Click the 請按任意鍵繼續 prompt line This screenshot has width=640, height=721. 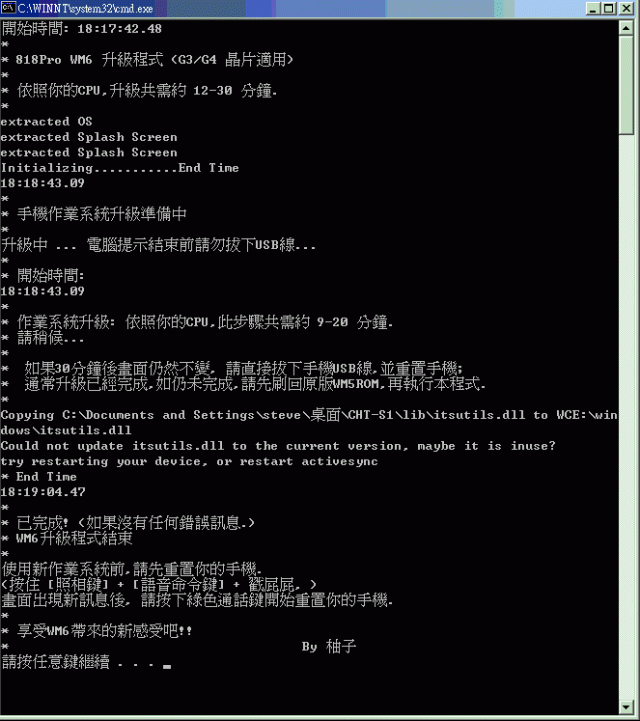[86, 662]
